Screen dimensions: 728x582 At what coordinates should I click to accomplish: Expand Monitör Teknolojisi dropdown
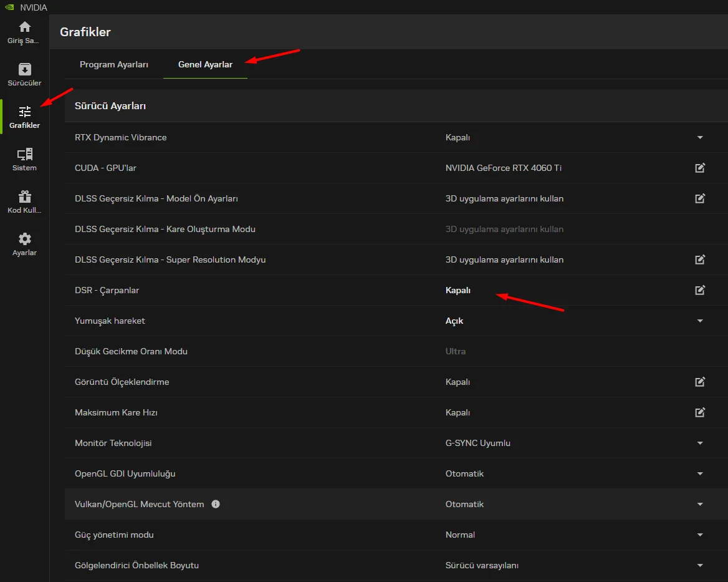click(x=700, y=443)
